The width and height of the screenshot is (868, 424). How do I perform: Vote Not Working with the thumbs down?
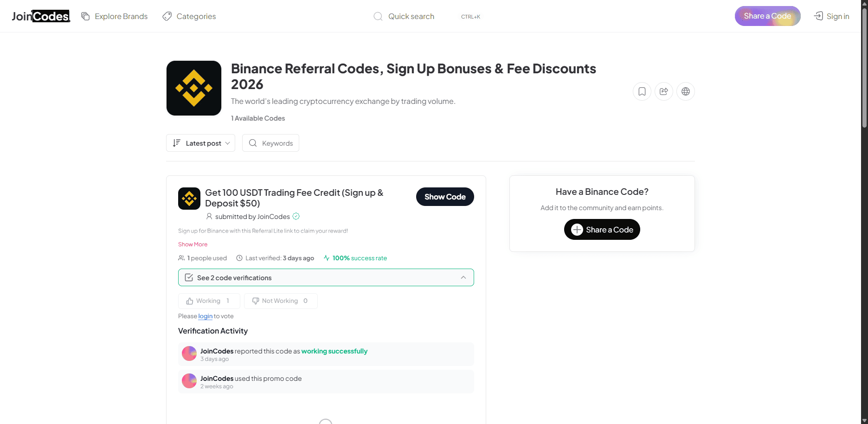tap(280, 301)
